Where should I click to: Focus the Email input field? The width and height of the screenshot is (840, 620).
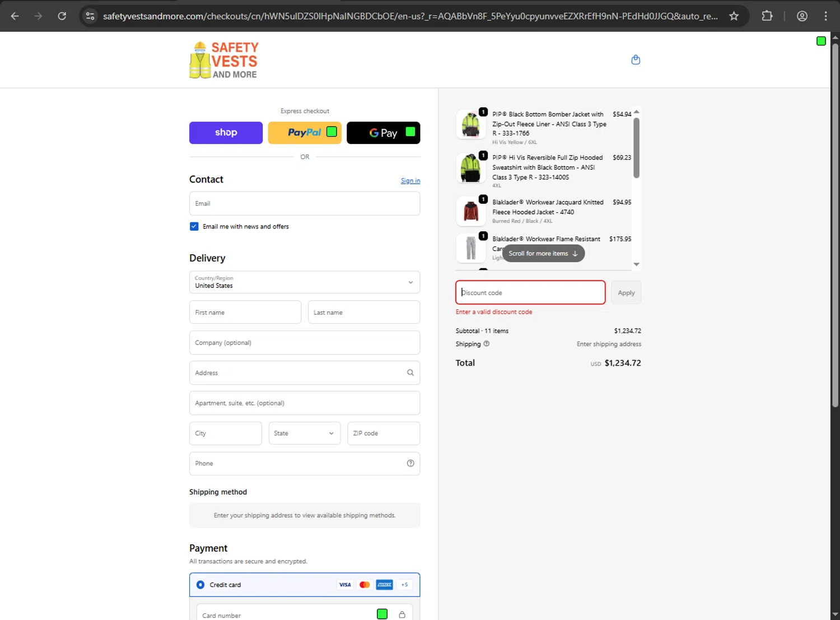point(305,203)
